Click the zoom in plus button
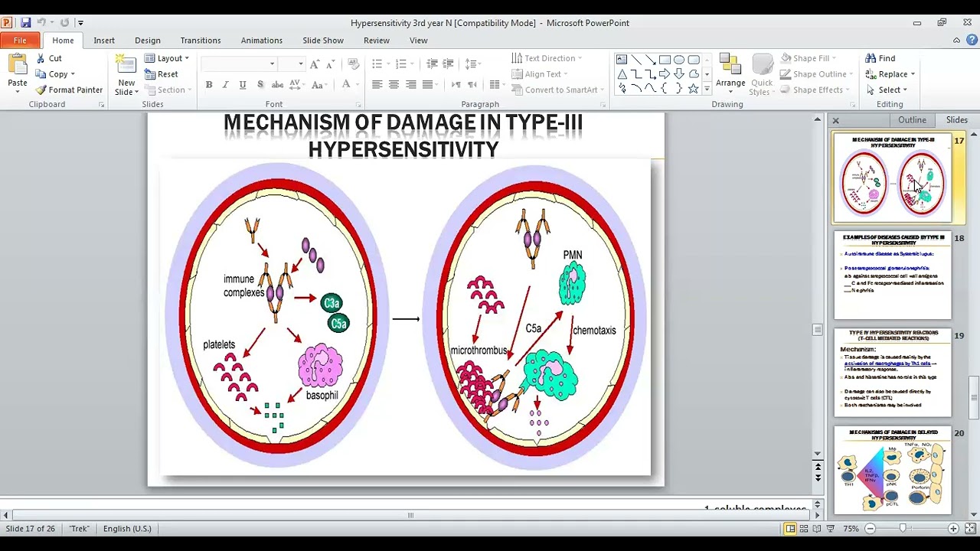The width and height of the screenshot is (980, 551). 953,529
